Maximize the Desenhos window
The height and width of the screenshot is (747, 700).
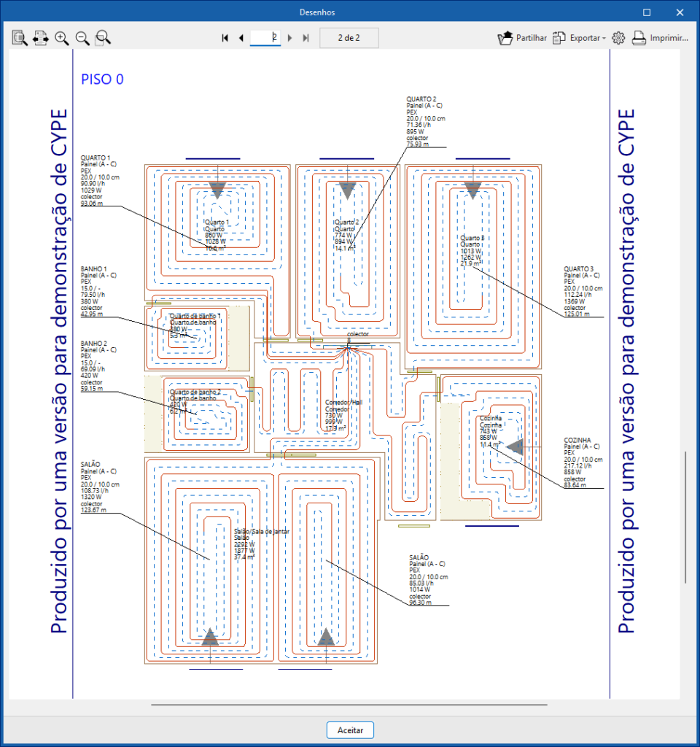point(647,12)
